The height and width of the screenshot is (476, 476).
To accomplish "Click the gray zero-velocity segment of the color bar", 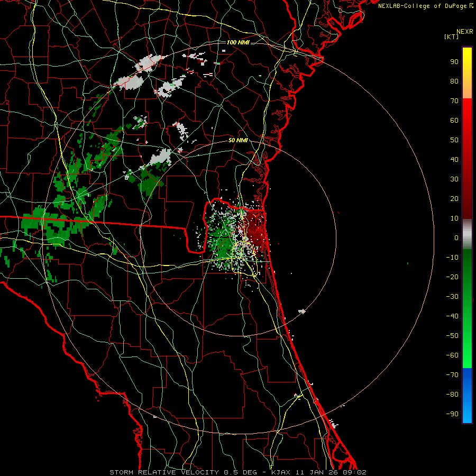I will point(467,234).
